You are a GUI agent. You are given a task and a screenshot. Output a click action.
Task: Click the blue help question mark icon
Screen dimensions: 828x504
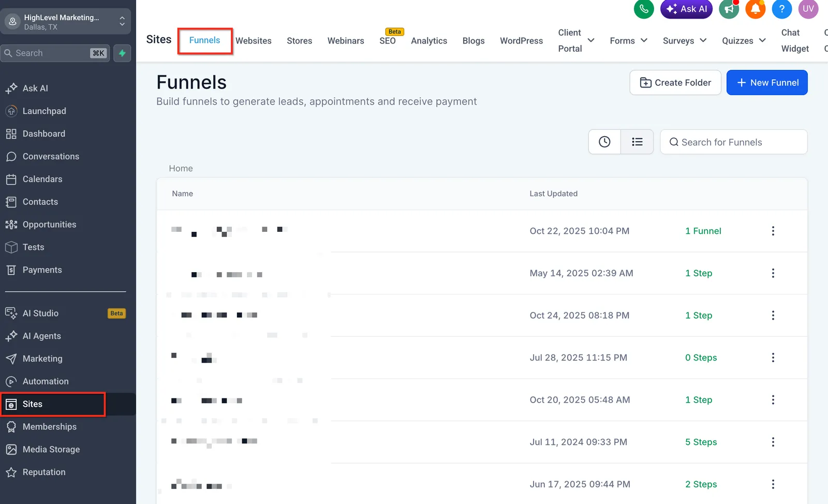click(782, 9)
